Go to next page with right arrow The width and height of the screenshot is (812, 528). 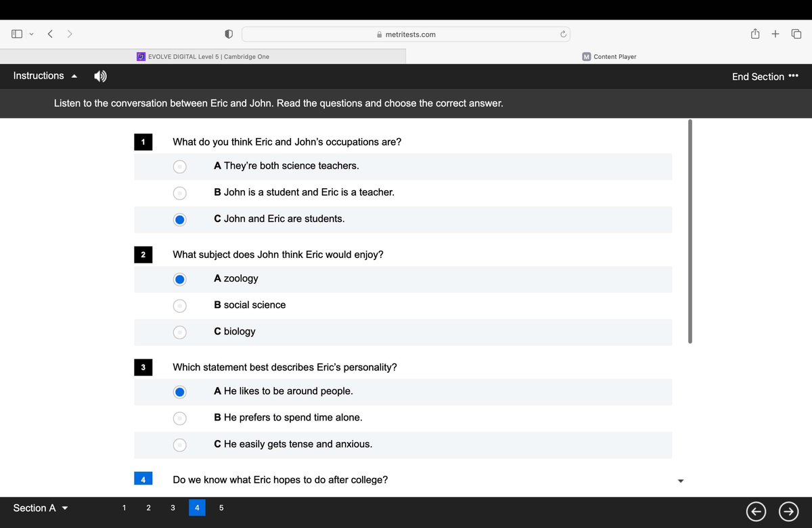click(788, 509)
